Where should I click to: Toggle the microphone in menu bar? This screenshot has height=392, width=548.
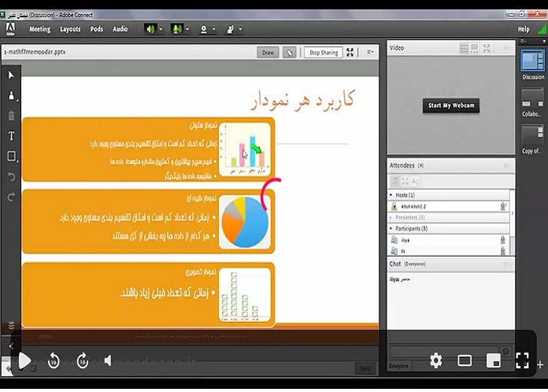(177, 29)
